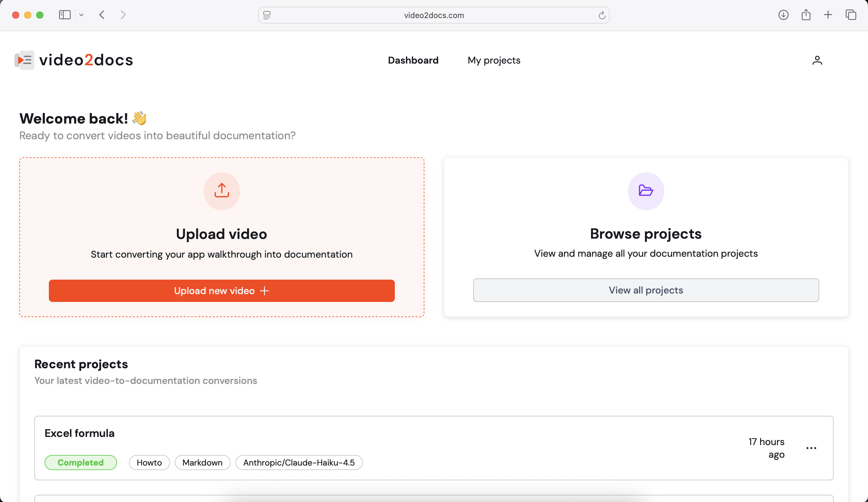Image resolution: width=868 pixels, height=502 pixels.
Task: Select the Dashboard menu item
Action: 413,60
